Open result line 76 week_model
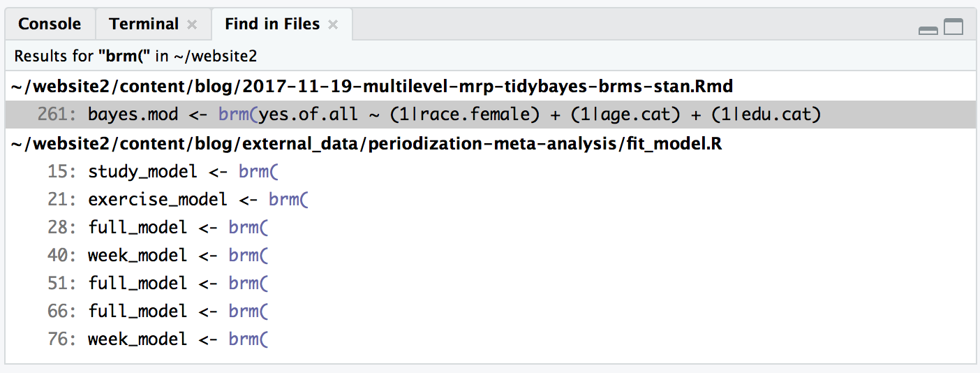Screen dimensions: 980x373 [490, 339]
